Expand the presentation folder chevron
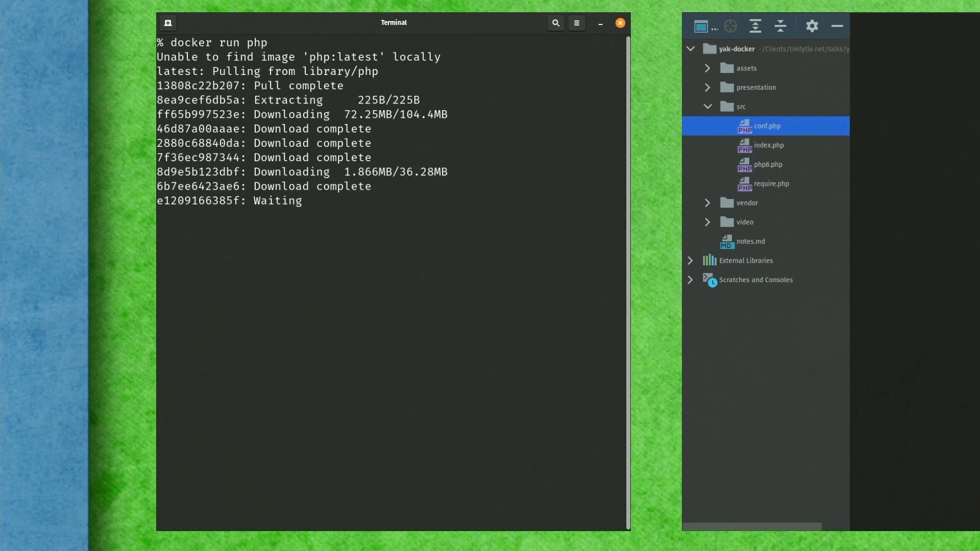Image resolution: width=980 pixels, height=551 pixels. pyautogui.click(x=707, y=88)
